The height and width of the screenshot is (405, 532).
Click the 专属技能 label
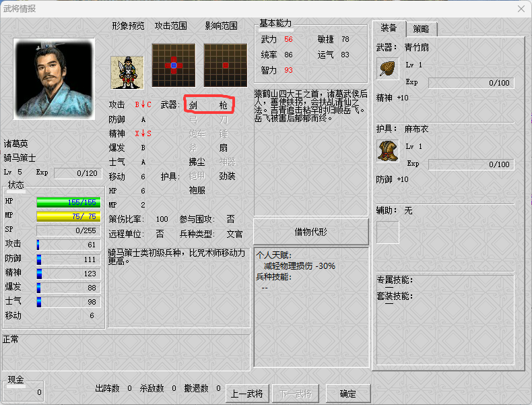point(395,280)
